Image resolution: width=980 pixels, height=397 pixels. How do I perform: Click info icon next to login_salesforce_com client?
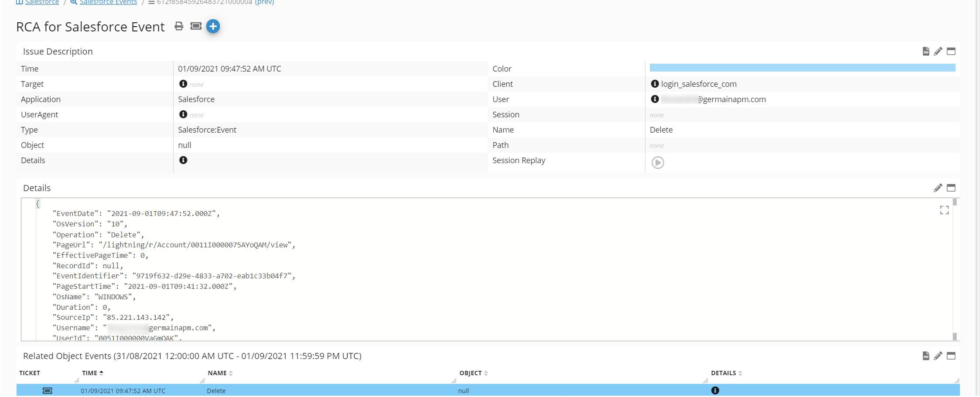655,84
